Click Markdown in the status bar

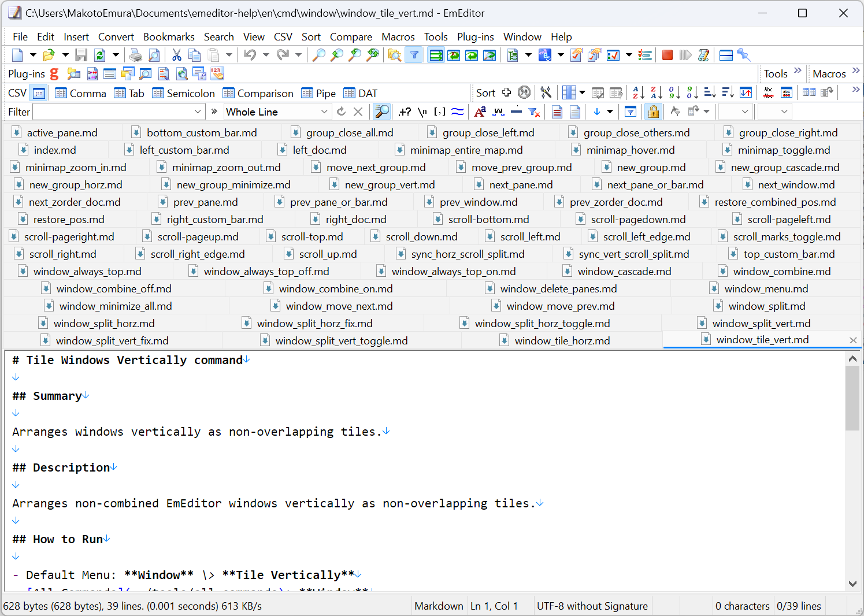(x=439, y=606)
